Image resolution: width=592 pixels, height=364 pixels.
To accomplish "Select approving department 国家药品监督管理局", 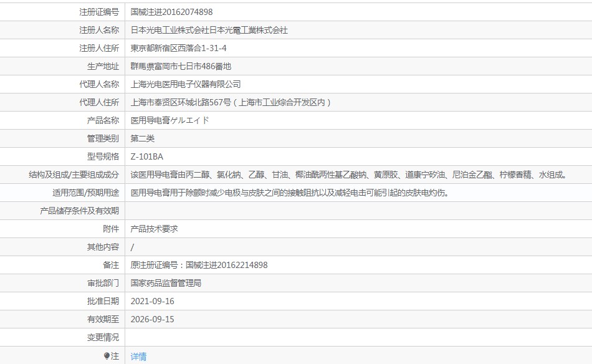I will pyautogui.click(x=166, y=283).
